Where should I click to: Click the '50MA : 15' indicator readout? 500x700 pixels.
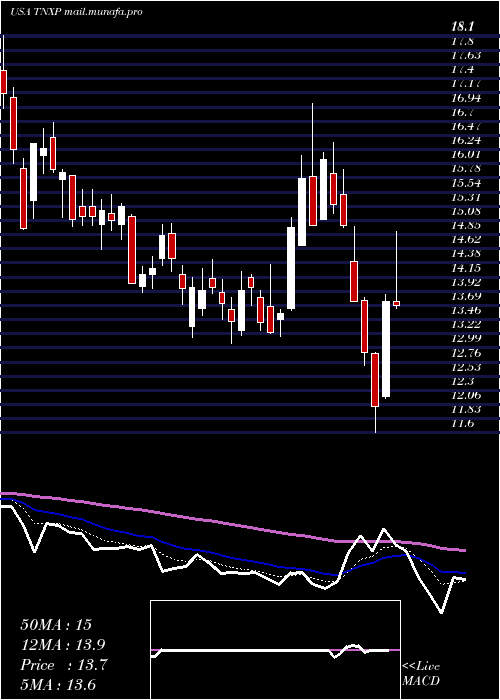coord(56,625)
